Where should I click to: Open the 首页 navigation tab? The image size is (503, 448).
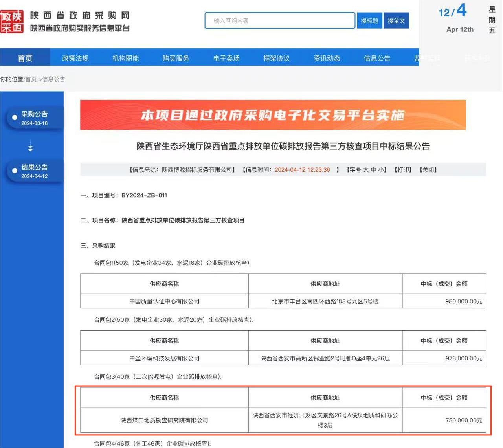(x=25, y=58)
